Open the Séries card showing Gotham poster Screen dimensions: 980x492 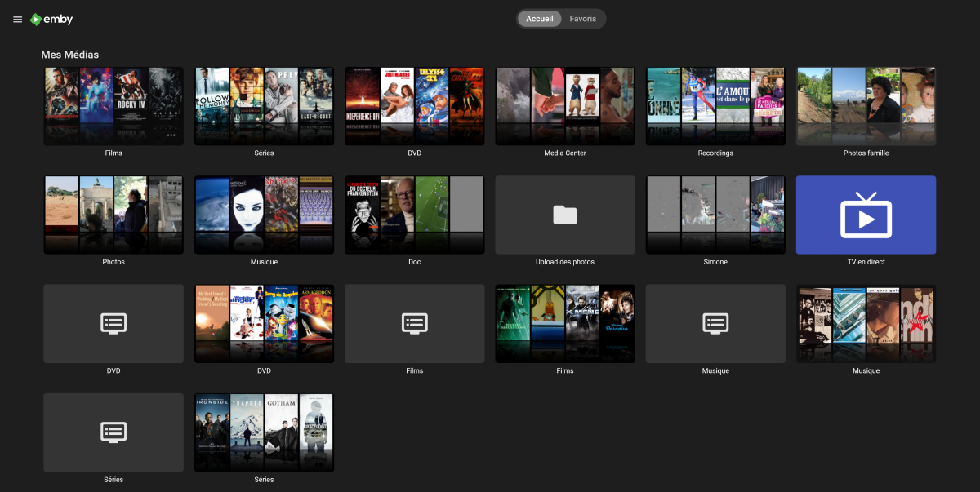tap(264, 432)
